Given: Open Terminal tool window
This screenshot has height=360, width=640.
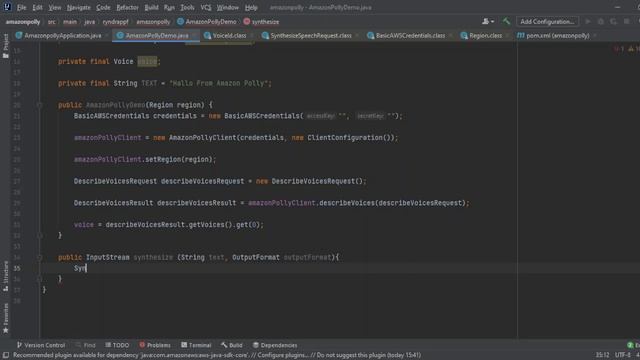Looking at the screenshot, I should 196,345.
